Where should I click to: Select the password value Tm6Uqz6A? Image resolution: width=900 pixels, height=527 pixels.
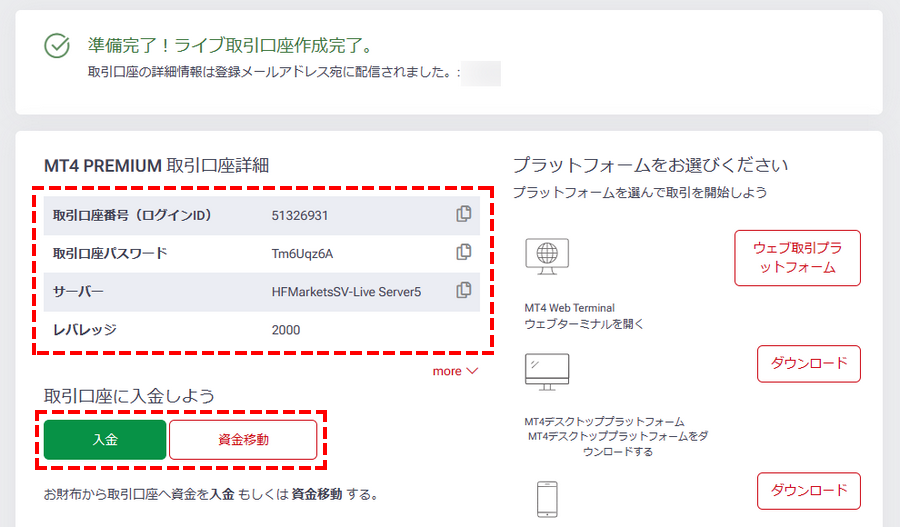[302, 254]
